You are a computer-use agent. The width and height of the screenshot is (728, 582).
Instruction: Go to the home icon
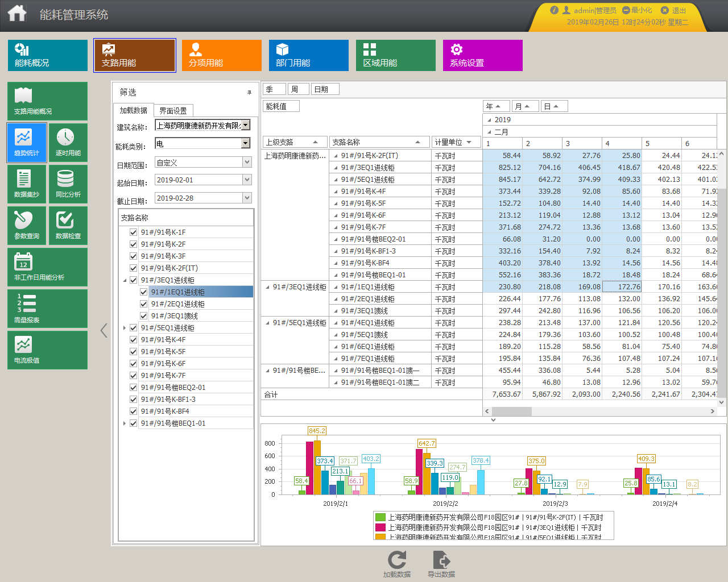[x=17, y=13]
